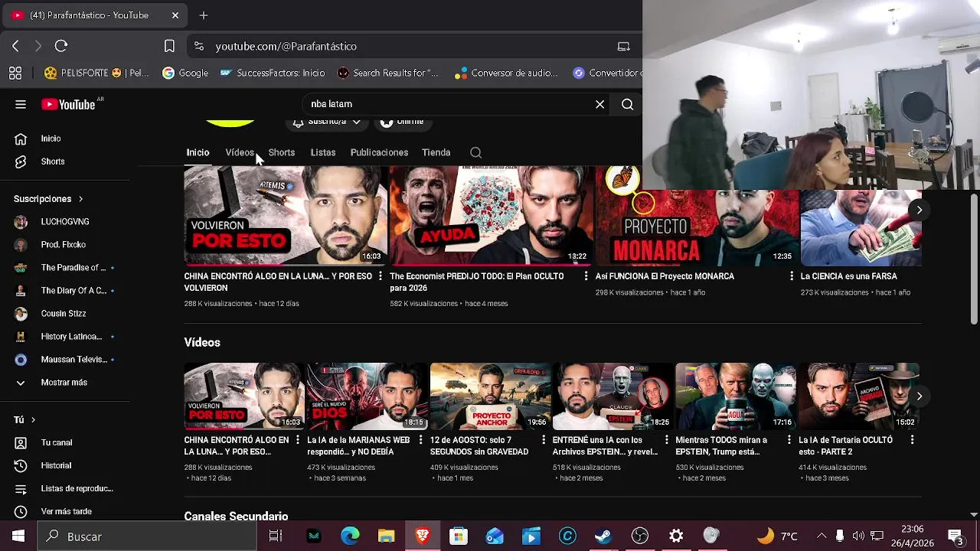Open a new browser tab with the plus icon
980x551 pixels.
click(204, 15)
